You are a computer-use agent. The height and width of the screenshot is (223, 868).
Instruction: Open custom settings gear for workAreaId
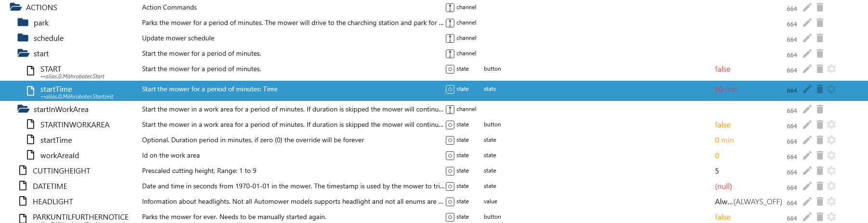831,155
